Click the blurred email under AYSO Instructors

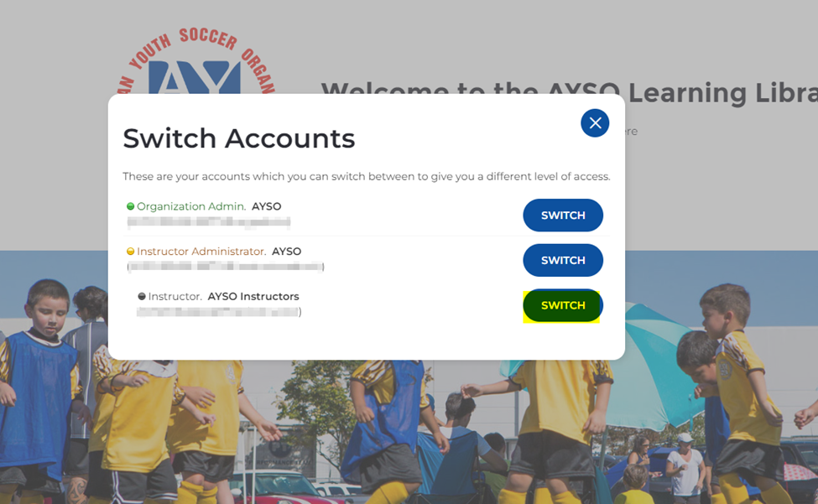coord(219,312)
